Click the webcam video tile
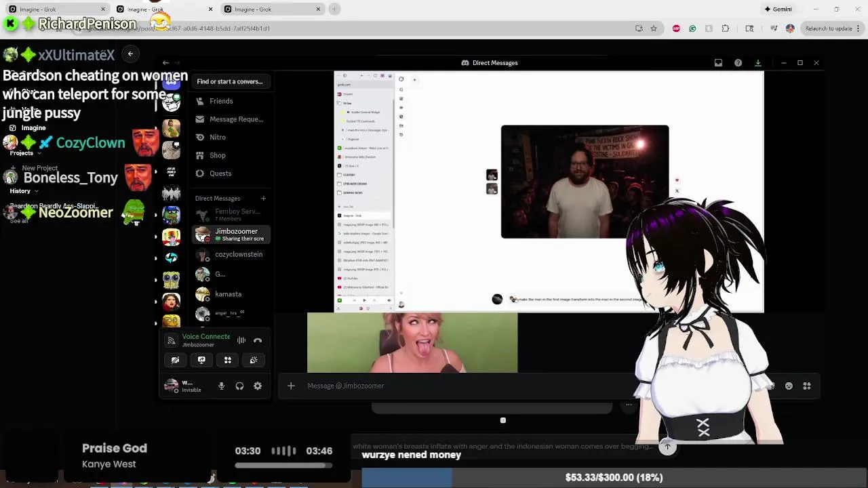 412,343
